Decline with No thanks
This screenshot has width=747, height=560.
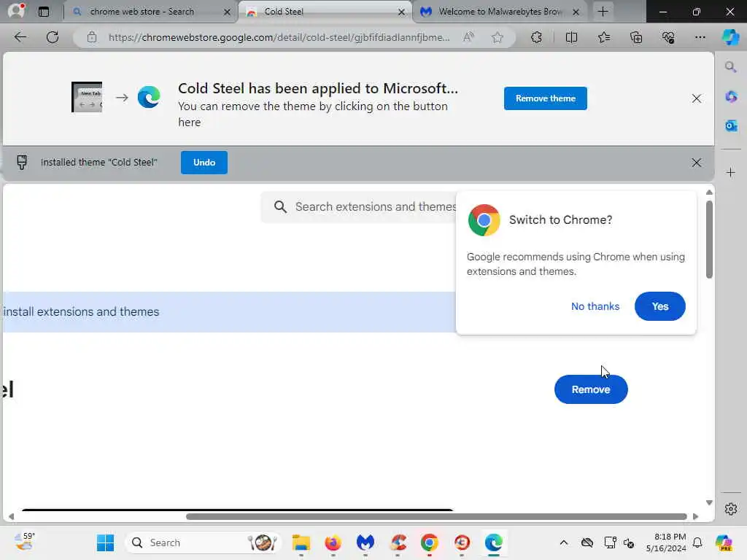coord(595,306)
